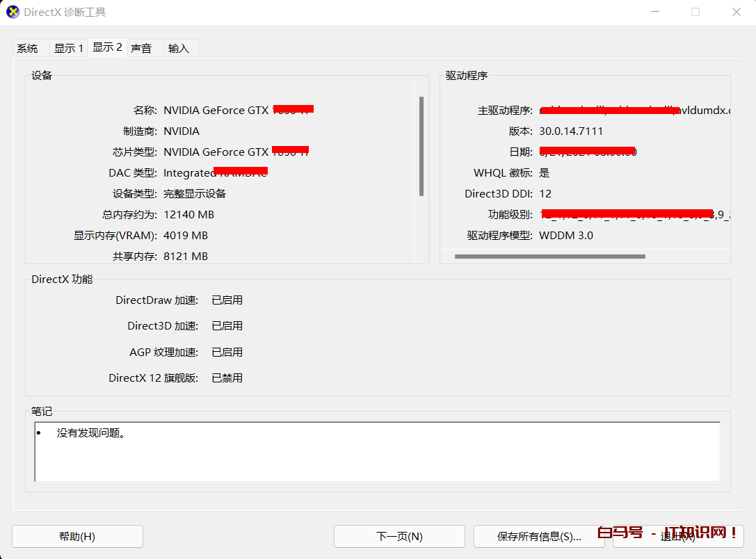Switch to the 声音 tab

point(143,48)
